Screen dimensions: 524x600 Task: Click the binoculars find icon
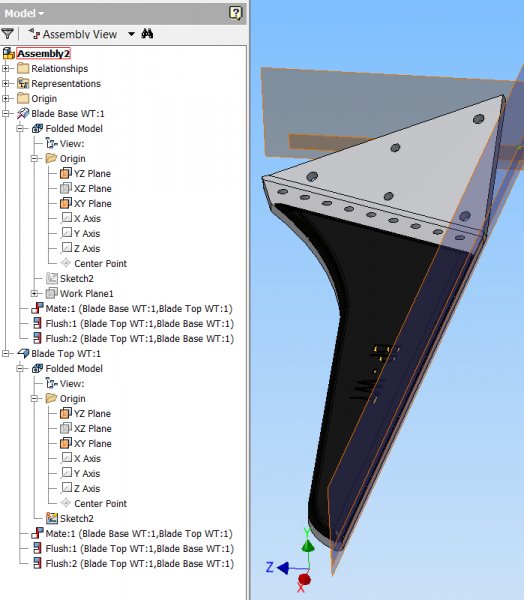click(147, 34)
